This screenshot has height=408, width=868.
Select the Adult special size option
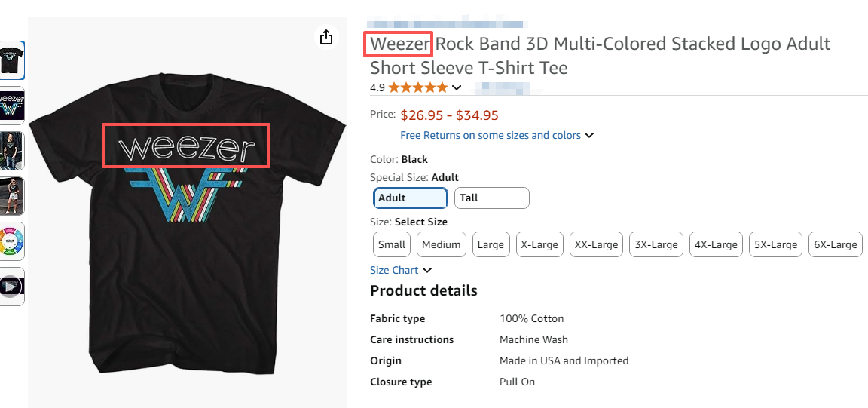tap(411, 198)
